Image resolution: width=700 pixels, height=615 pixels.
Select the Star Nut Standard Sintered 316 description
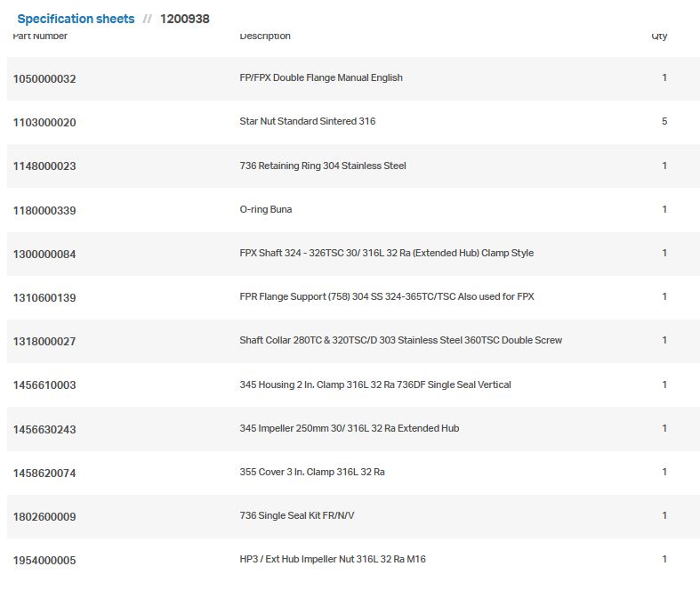click(x=308, y=121)
